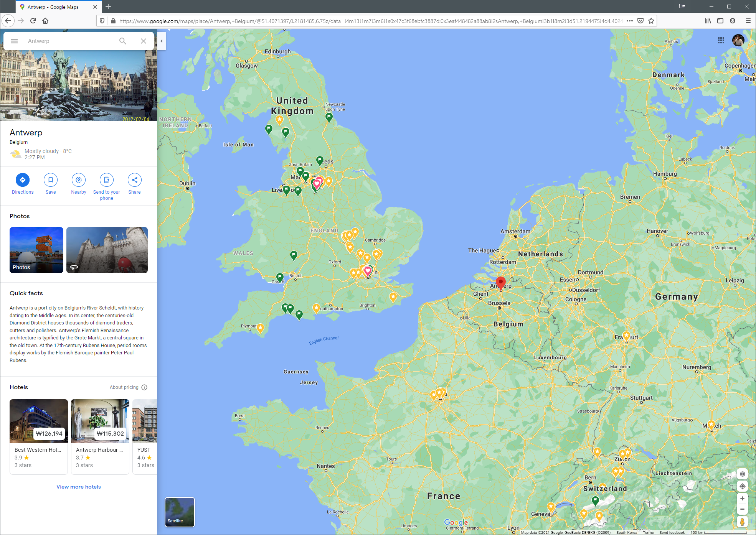This screenshot has height=535, width=756.
Task: Open the Google apps grid icon
Action: click(x=721, y=40)
